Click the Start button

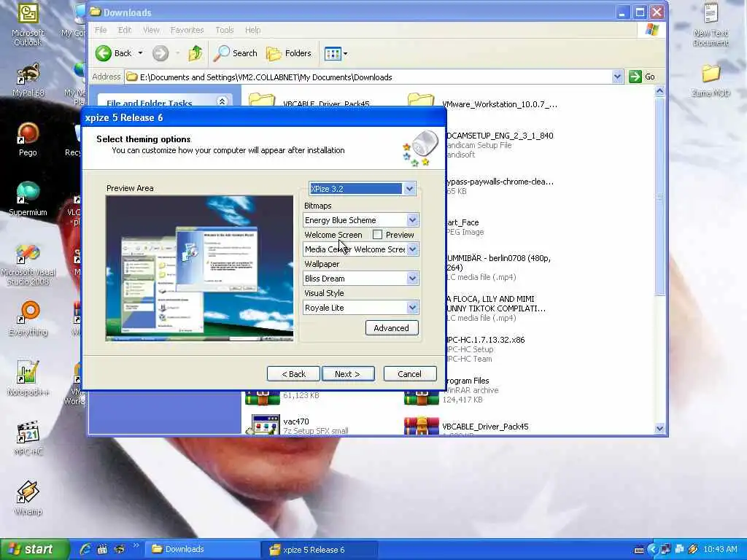pos(34,549)
